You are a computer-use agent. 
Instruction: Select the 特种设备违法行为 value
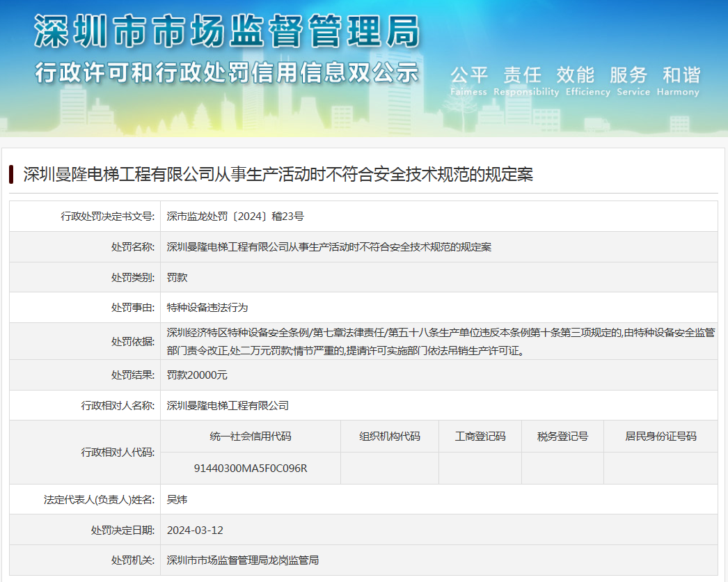pyautogui.click(x=207, y=308)
